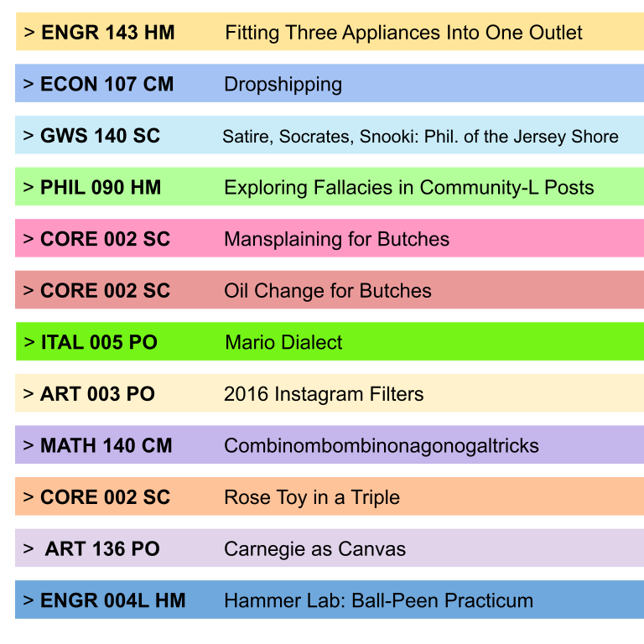
Task: Expand arrow for Oil Change for Butches row
Action: 29,291
